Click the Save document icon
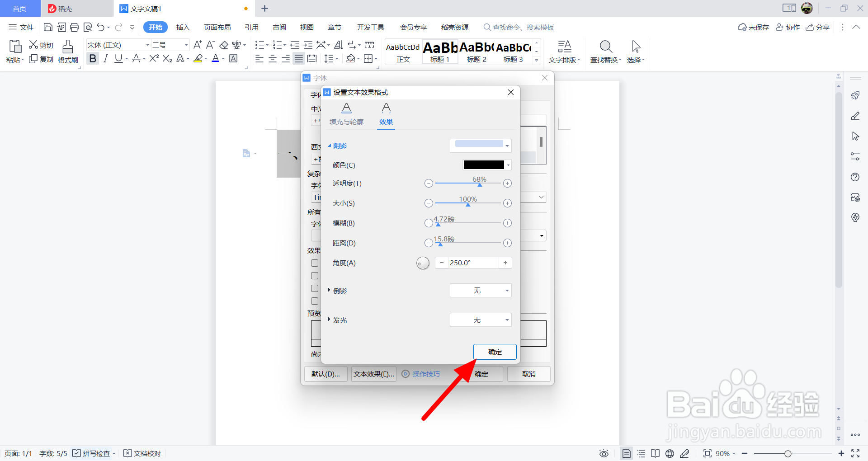This screenshot has width=868, height=461. pyautogui.click(x=48, y=28)
